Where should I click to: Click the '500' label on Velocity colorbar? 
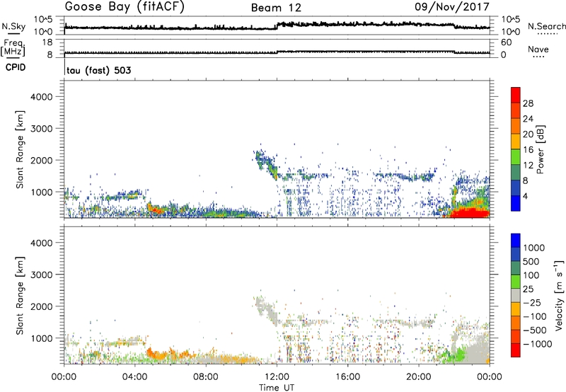[531, 262]
